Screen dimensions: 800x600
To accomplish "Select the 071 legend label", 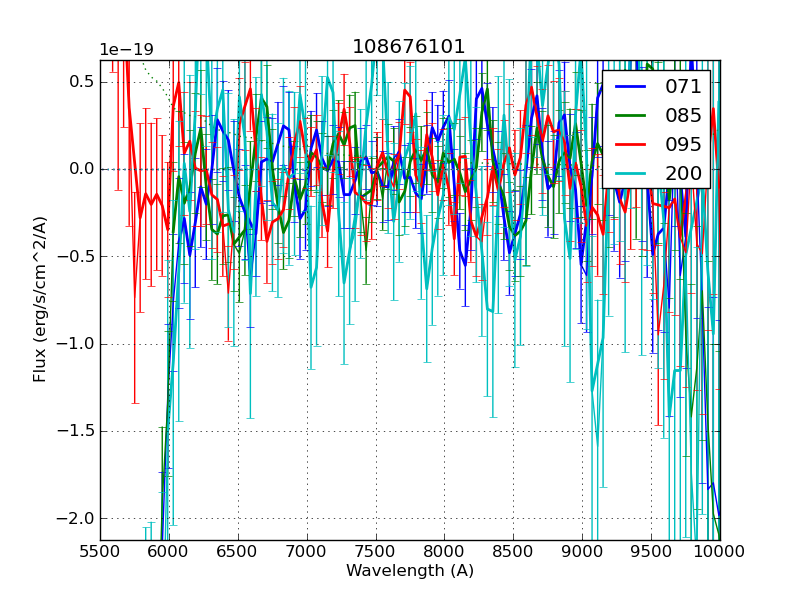I will click(x=682, y=87).
